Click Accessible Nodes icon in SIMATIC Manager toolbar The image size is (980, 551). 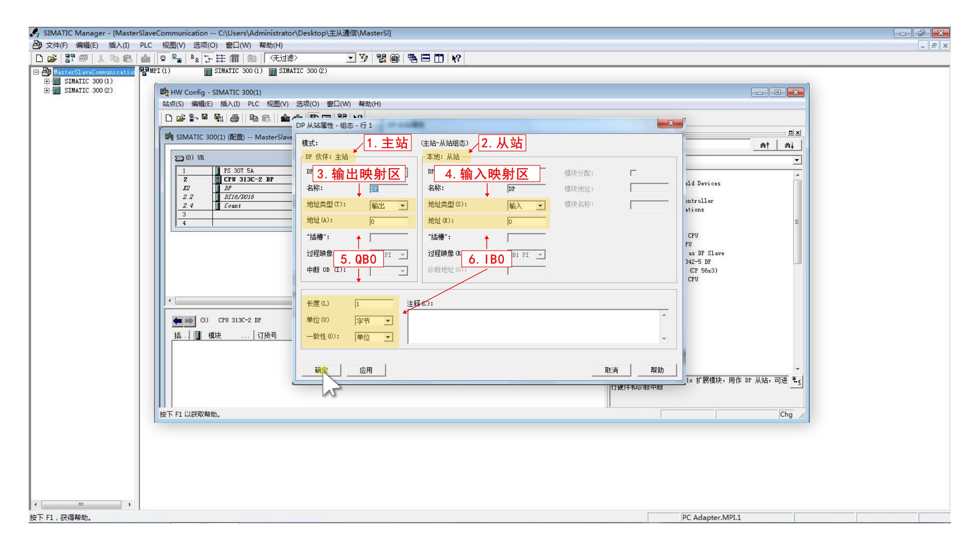[70, 59]
